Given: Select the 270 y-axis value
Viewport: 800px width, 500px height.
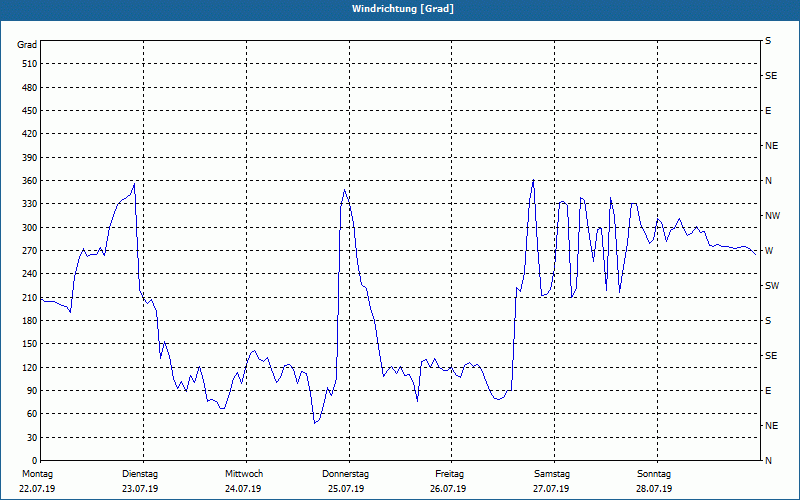Looking at the screenshot, I should 30,251.
